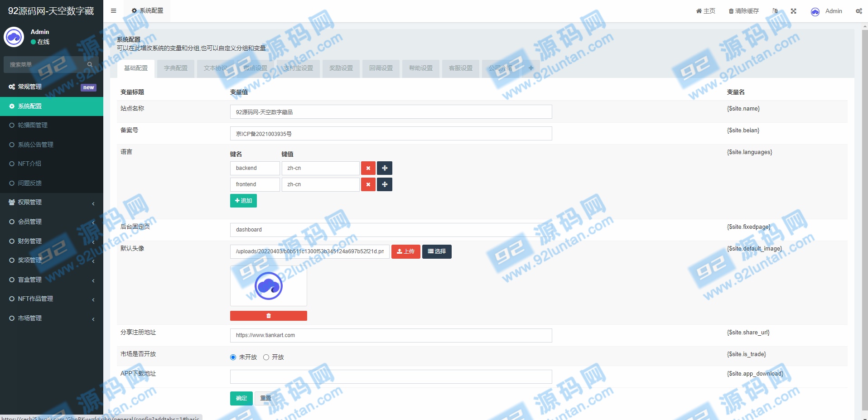Click the default avatar preview thumbnail
The height and width of the screenshot is (420, 868).
click(269, 286)
